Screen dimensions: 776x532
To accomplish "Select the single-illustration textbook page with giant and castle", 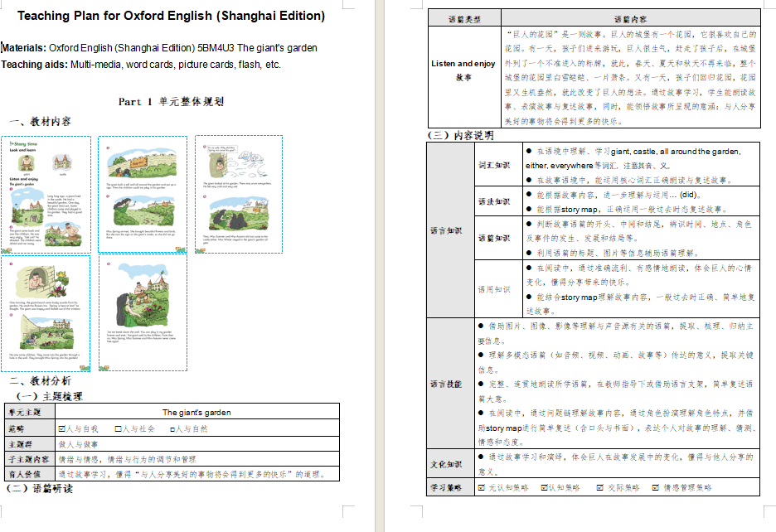I will (x=143, y=312).
